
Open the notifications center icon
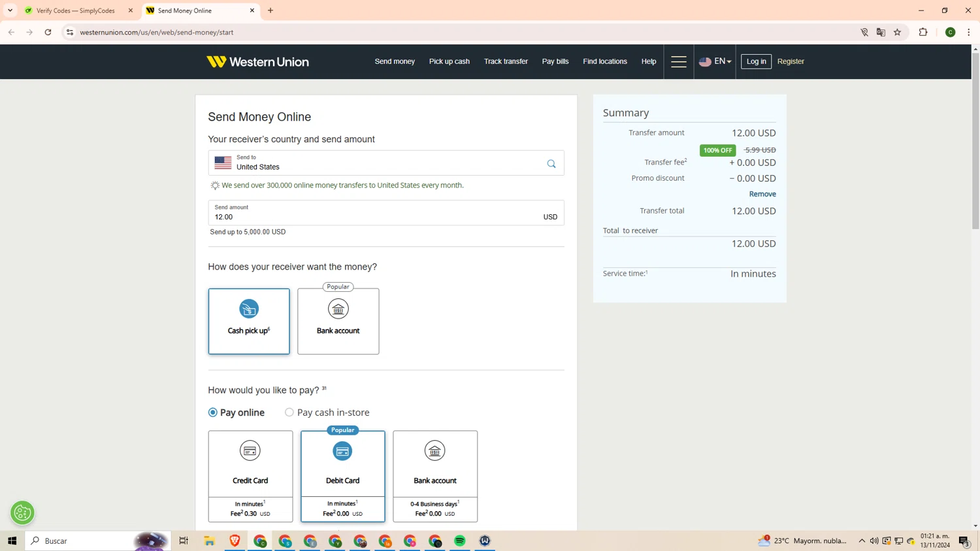point(964,541)
